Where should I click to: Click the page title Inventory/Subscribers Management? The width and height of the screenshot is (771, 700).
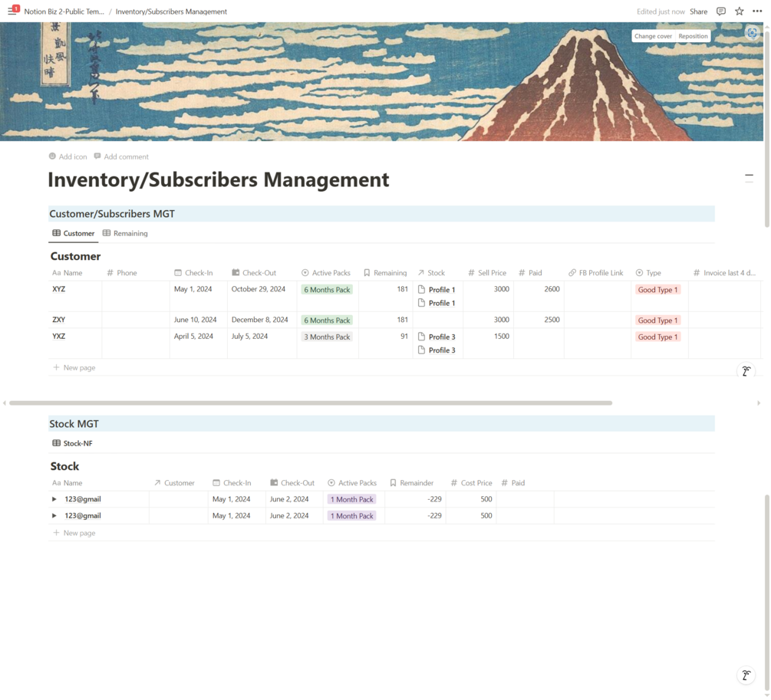(219, 179)
